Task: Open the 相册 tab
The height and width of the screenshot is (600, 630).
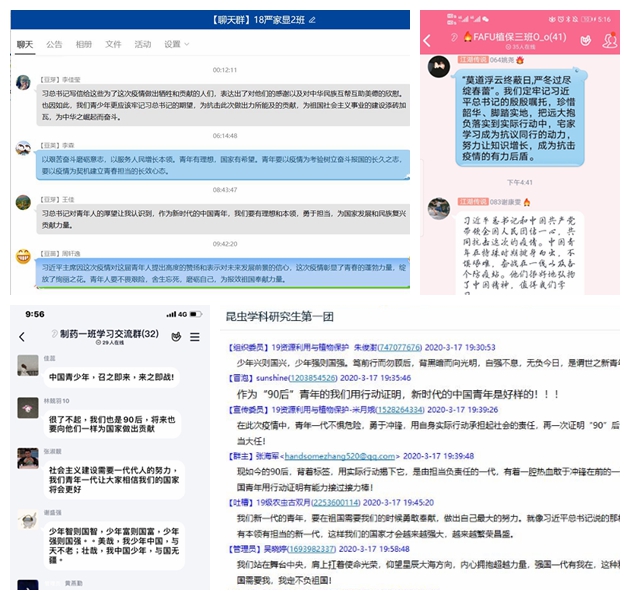Action: pos(84,44)
